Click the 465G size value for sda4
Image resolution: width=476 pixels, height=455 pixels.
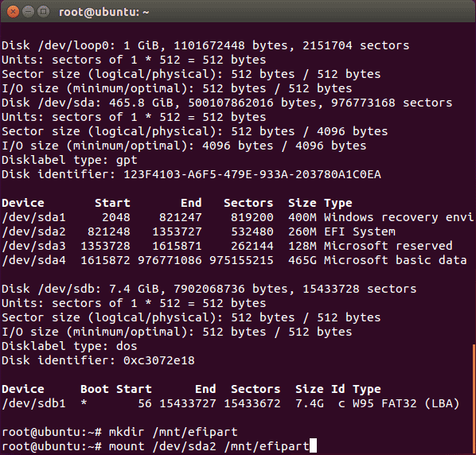pyautogui.click(x=302, y=260)
